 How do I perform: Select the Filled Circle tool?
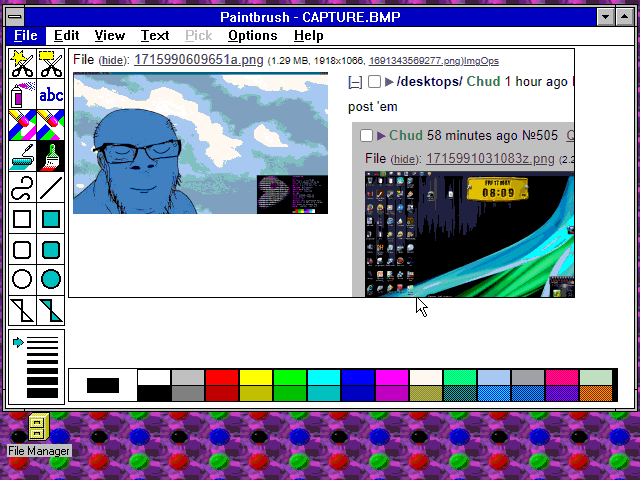point(51,279)
